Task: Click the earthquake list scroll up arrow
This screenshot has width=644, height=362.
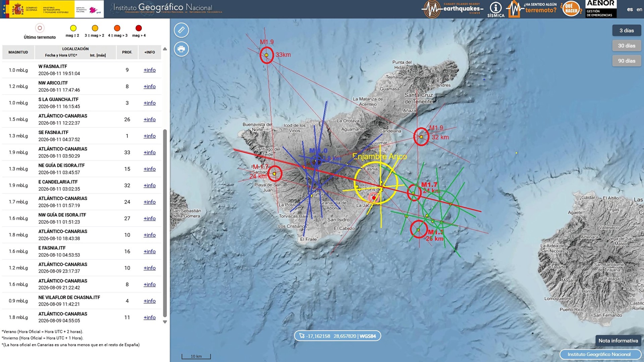Action: (165, 49)
